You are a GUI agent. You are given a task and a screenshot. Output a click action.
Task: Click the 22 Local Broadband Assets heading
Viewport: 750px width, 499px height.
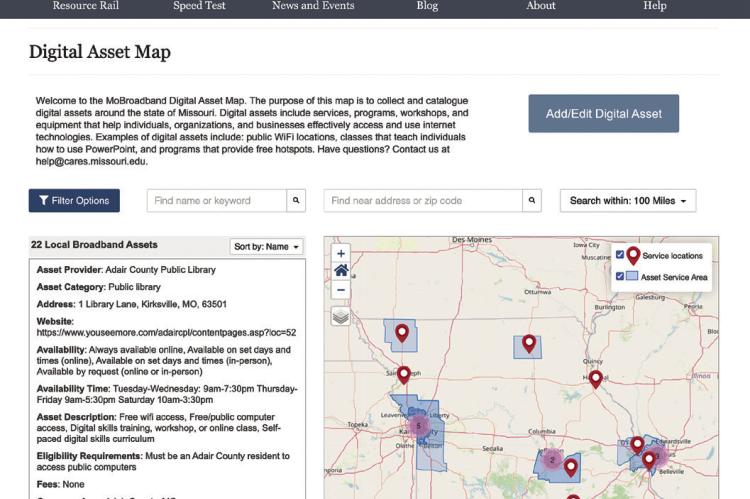(94, 244)
